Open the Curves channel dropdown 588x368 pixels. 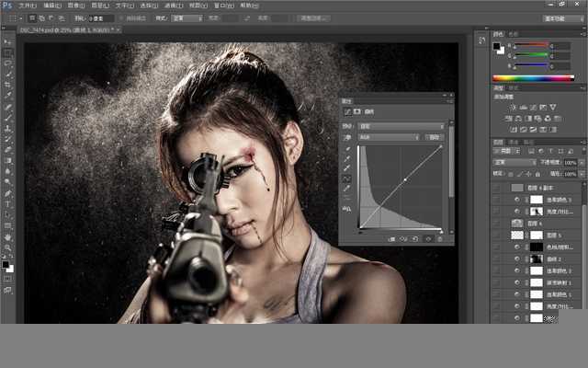[389, 137]
